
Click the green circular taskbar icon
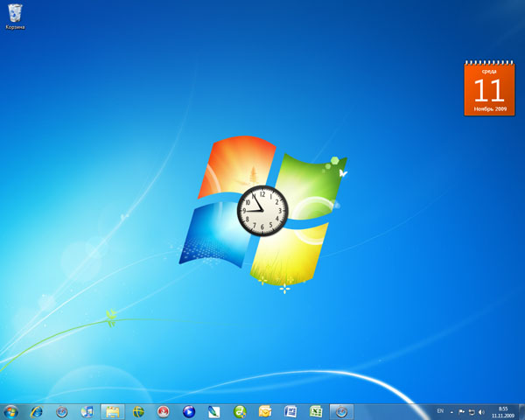(240, 411)
